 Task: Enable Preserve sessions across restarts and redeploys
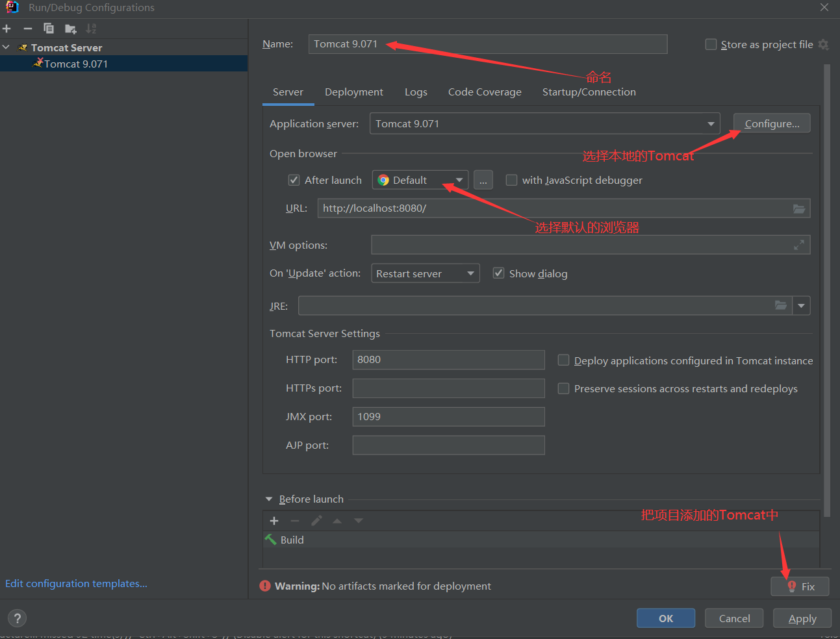click(564, 388)
